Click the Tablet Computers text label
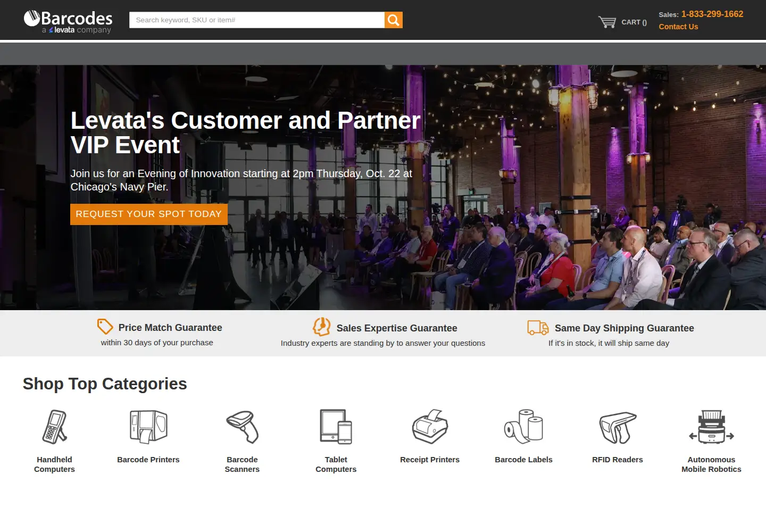 pos(336,464)
